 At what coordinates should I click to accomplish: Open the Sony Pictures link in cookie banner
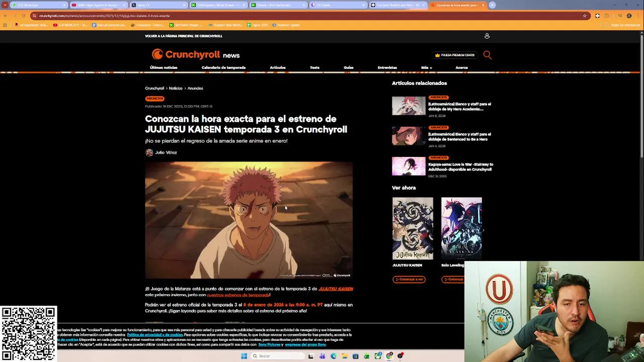[270, 345]
